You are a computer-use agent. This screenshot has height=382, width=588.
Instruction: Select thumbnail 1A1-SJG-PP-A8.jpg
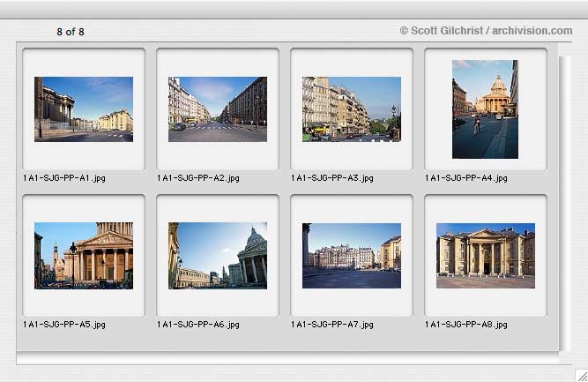[486, 256]
